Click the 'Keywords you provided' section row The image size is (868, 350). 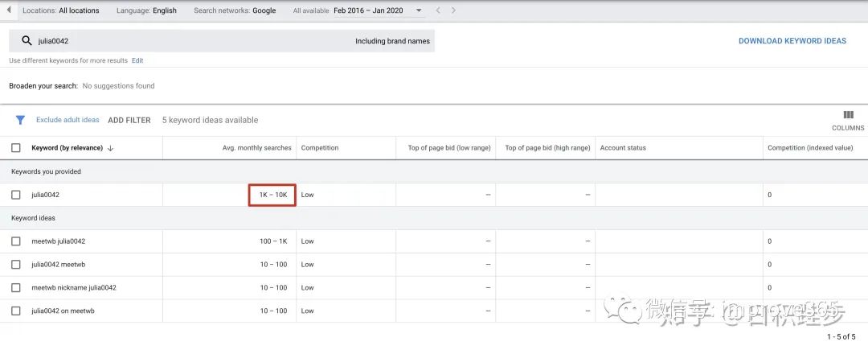tap(434, 171)
